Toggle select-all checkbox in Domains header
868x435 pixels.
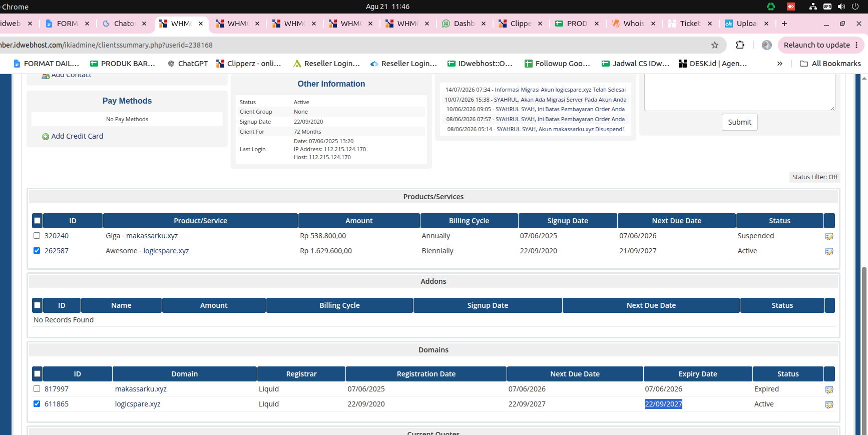tap(37, 374)
